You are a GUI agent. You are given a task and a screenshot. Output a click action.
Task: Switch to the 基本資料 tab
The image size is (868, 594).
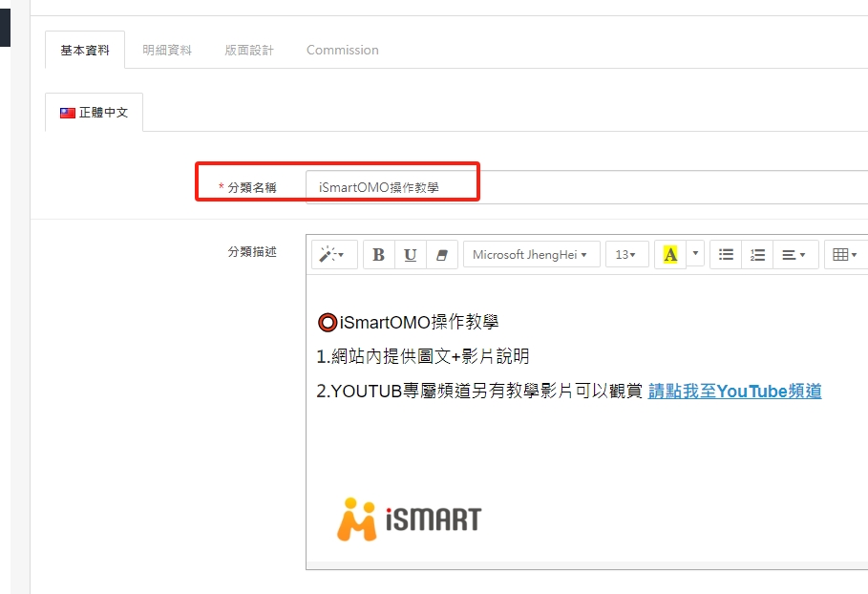click(85, 50)
